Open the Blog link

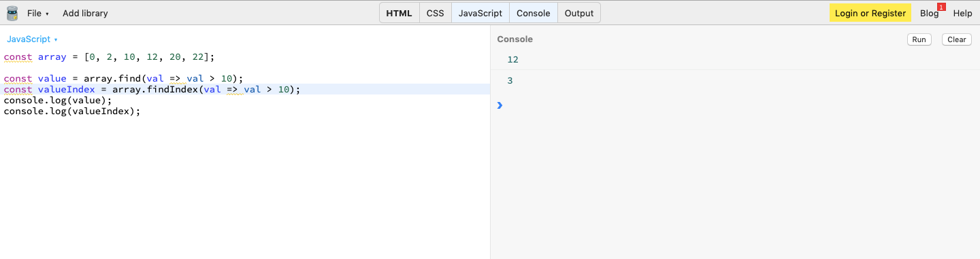[x=929, y=13]
